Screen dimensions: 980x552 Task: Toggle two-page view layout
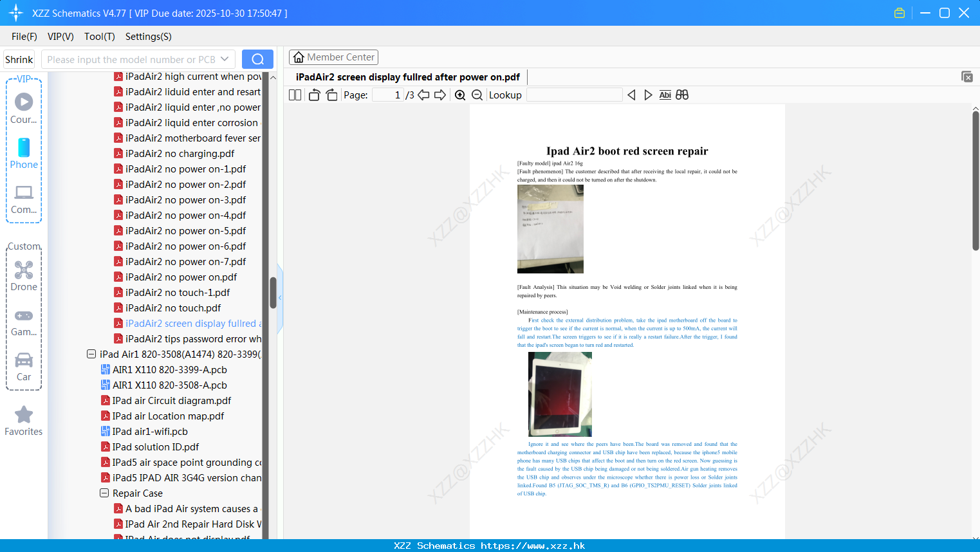pyautogui.click(x=295, y=95)
